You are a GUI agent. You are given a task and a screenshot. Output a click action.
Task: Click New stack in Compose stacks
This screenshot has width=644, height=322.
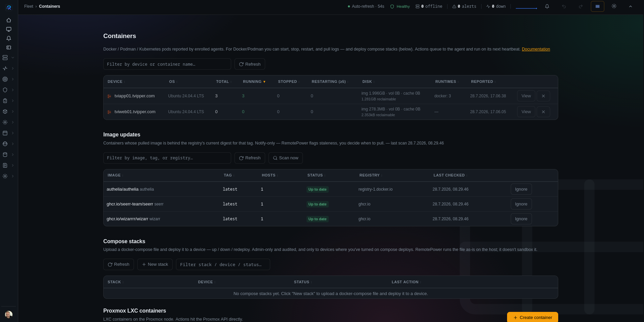[x=155, y=264]
